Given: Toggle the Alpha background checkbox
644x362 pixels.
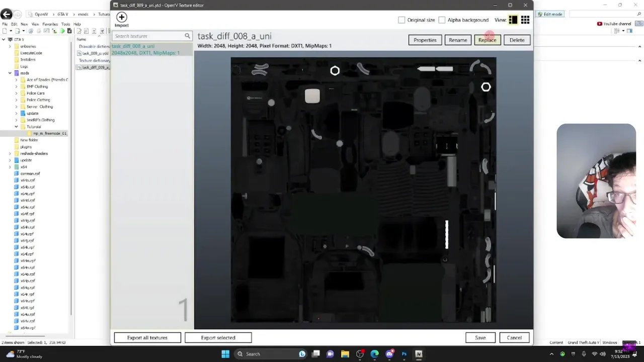Looking at the screenshot, I should tap(442, 20).
